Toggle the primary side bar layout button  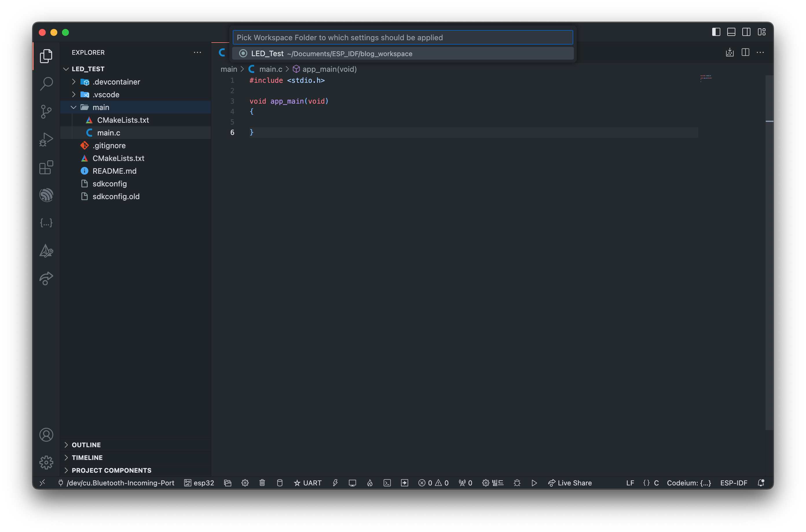[716, 32]
